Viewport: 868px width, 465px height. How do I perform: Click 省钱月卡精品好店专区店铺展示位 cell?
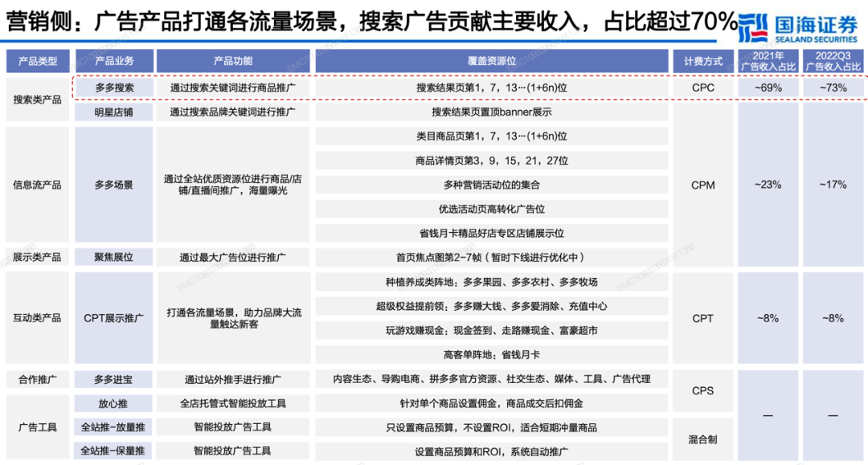pyautogui.click(x=492, y=234)
